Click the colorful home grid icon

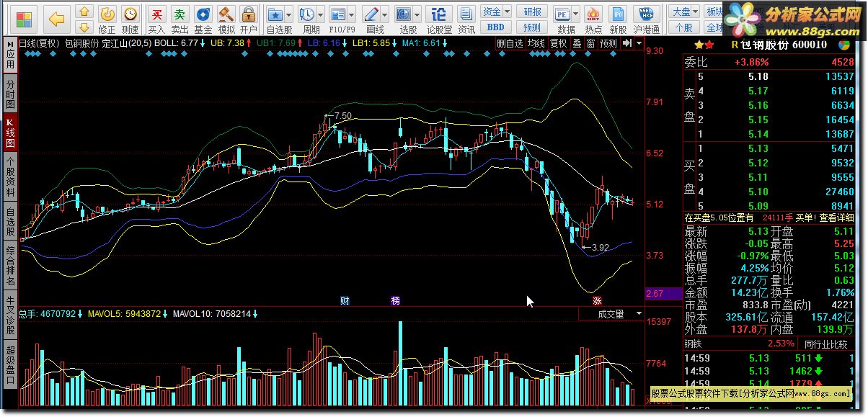coord(25,19)
